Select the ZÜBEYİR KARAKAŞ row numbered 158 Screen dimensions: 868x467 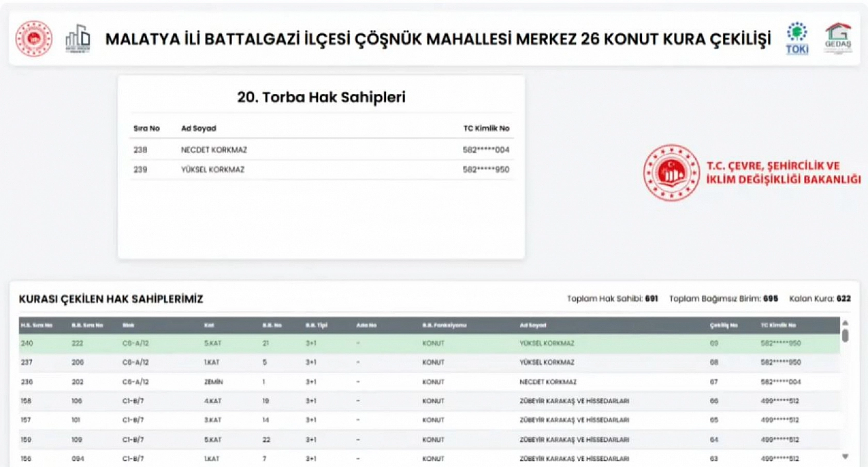point(361,401)
